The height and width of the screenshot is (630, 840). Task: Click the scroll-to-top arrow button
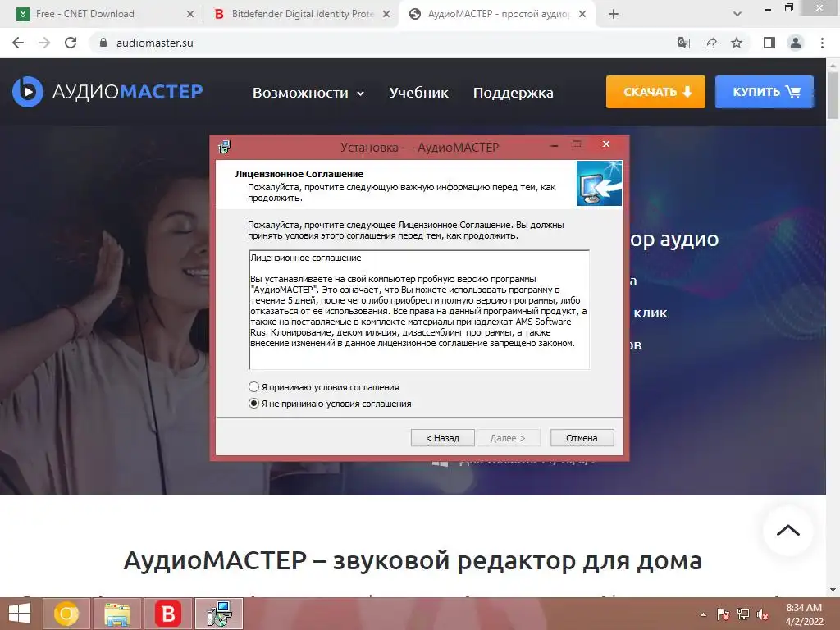[x=788, y=531]
